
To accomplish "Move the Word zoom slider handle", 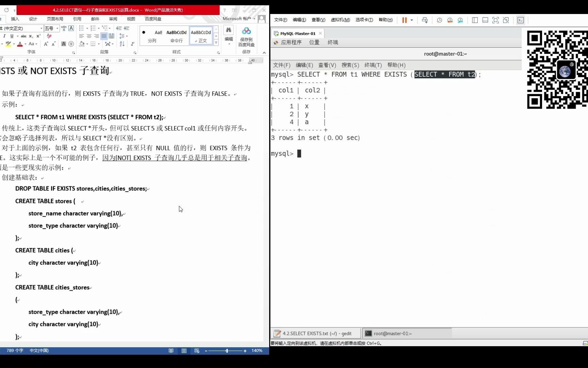I will coord(227,351).
